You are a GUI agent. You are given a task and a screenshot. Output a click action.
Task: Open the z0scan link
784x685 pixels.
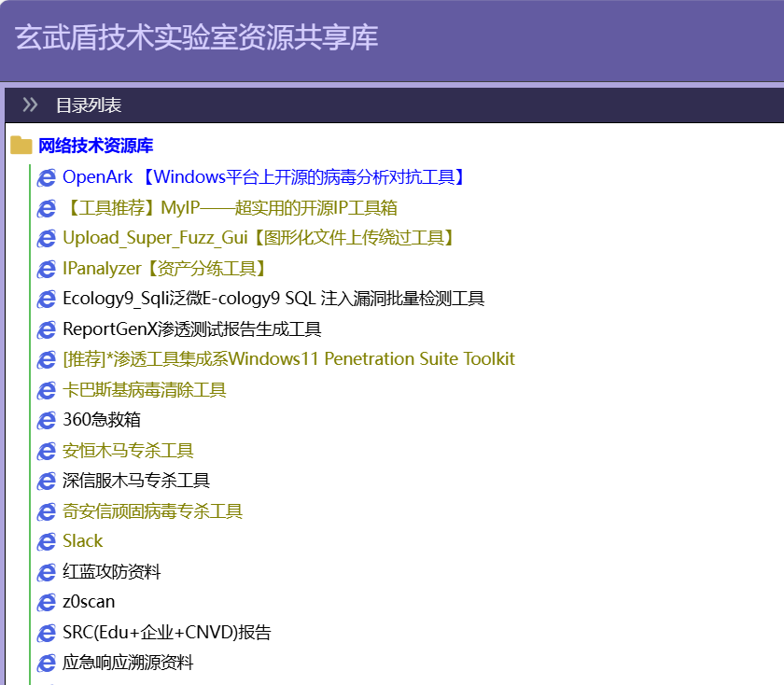click(89, 602)
